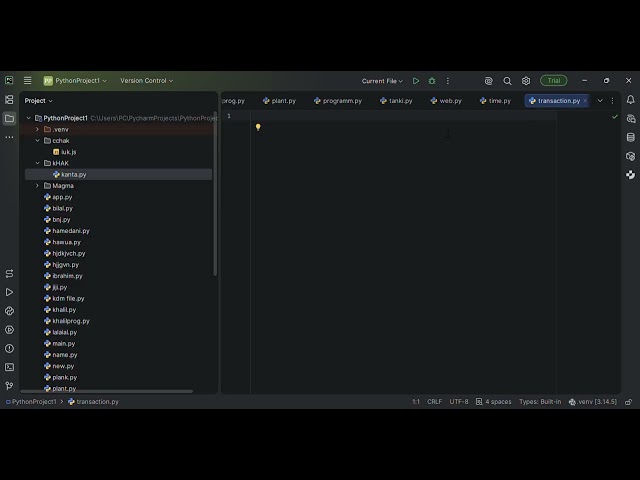The image size is (640, 480).
Task: Switch to the time.py tab
Action: click(496, 101)
